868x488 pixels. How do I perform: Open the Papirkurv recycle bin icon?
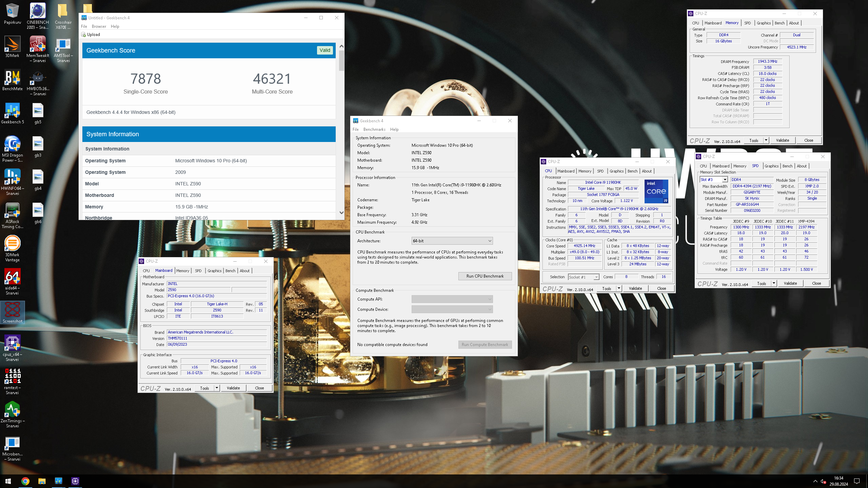click(12, 14)
